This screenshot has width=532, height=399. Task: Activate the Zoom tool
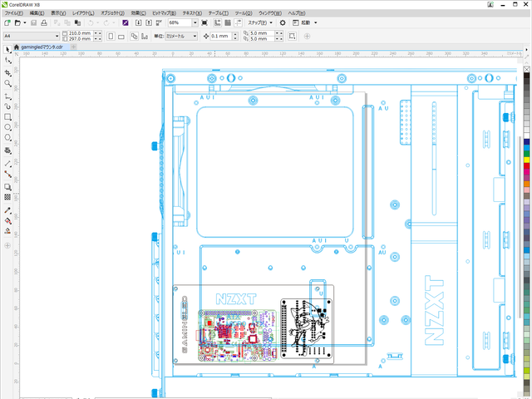[7, 83]
